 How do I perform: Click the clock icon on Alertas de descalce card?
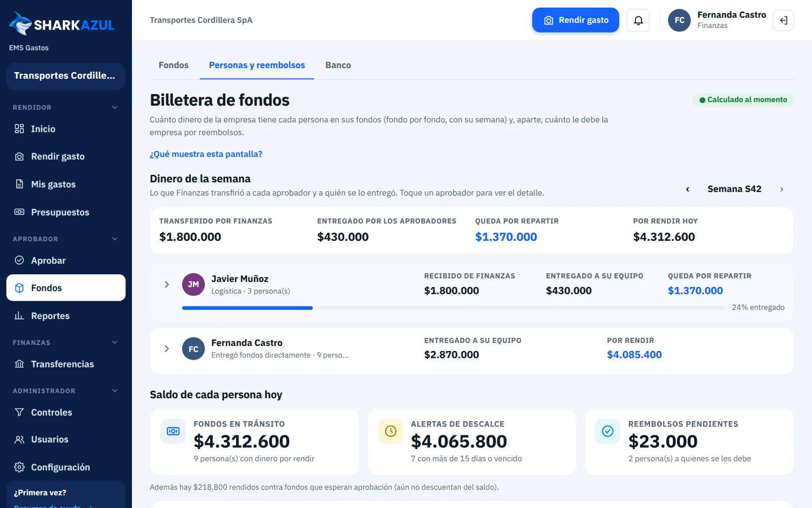tap(391, 431)
